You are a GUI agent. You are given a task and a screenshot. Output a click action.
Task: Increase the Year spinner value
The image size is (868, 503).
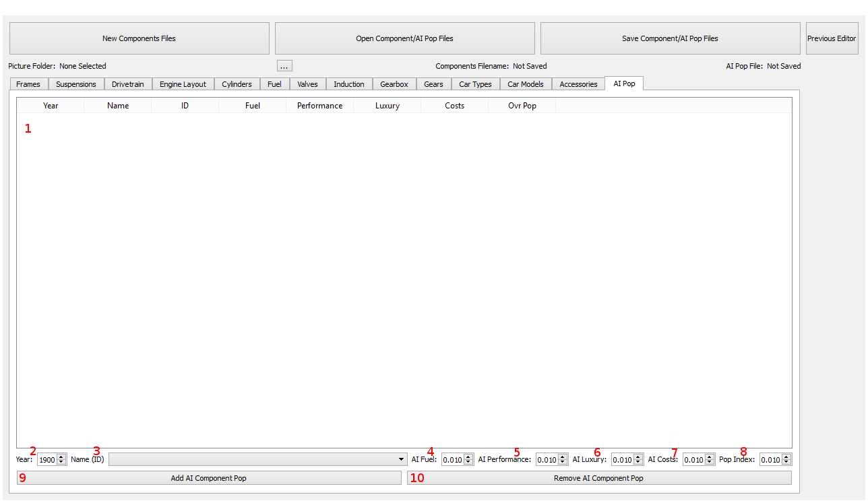61,457
